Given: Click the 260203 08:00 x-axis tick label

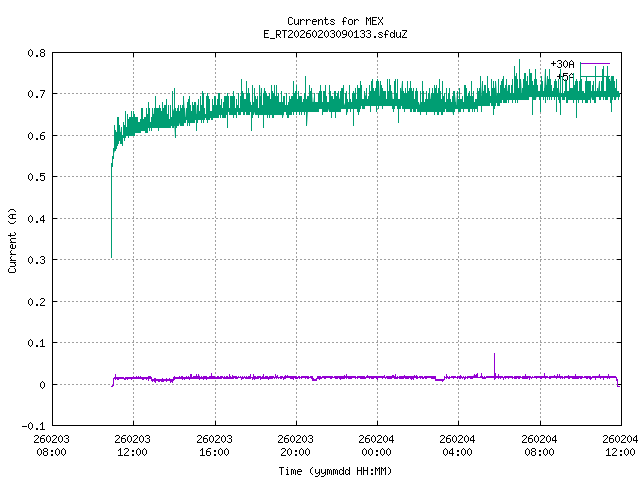Looking at the screenshot, I should point(52,445).
